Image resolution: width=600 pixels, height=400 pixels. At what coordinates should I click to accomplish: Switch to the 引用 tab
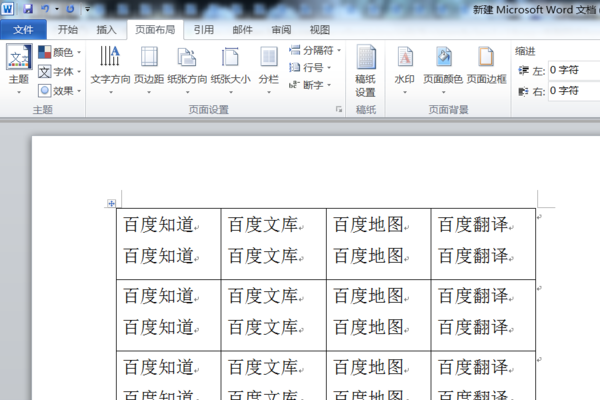point(204,29)
